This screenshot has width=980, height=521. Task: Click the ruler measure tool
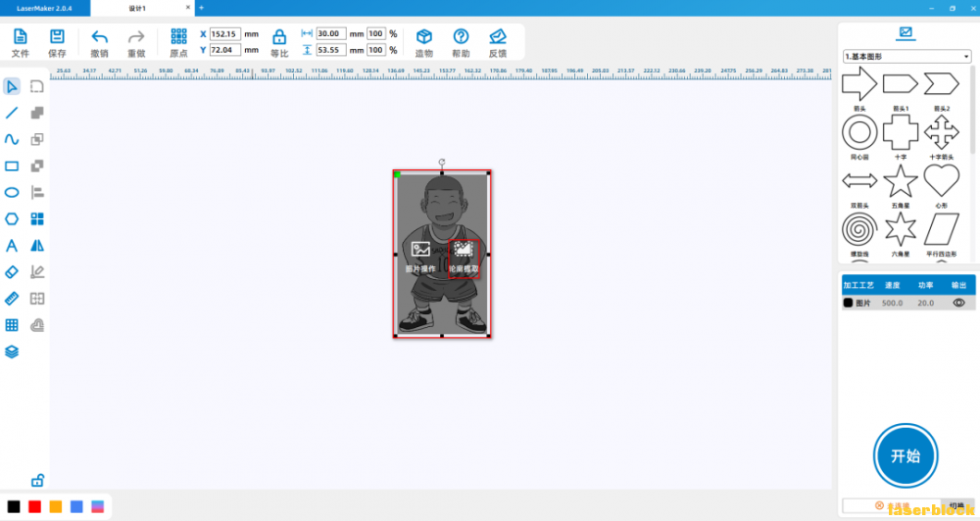[x=12, y=298]
